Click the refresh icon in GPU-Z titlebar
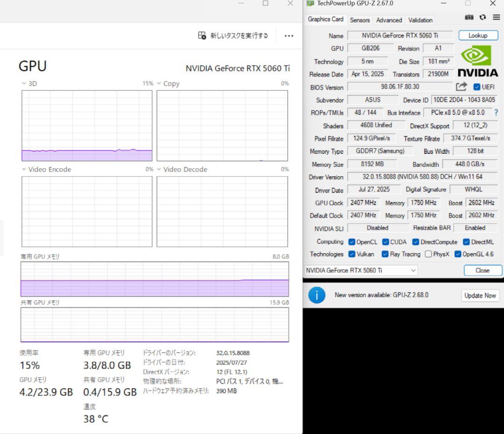Screen dimensions: 504x434 click(x=483, y=17)
